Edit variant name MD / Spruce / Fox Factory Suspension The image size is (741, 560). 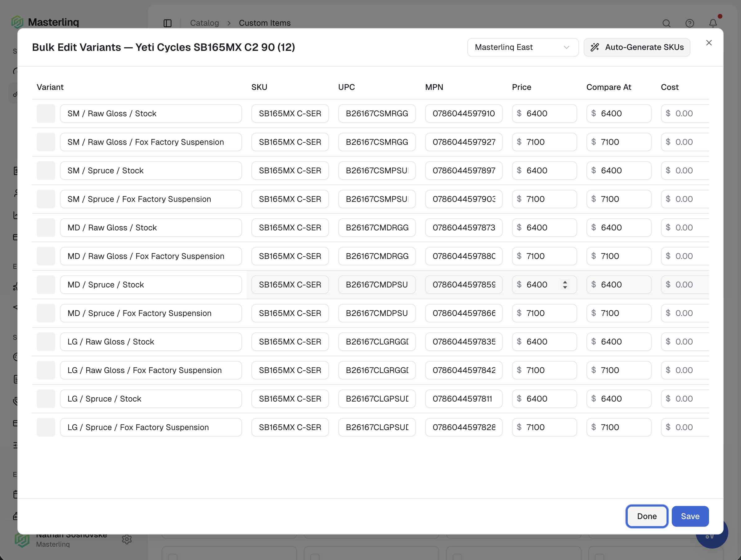tap(151, 313)
